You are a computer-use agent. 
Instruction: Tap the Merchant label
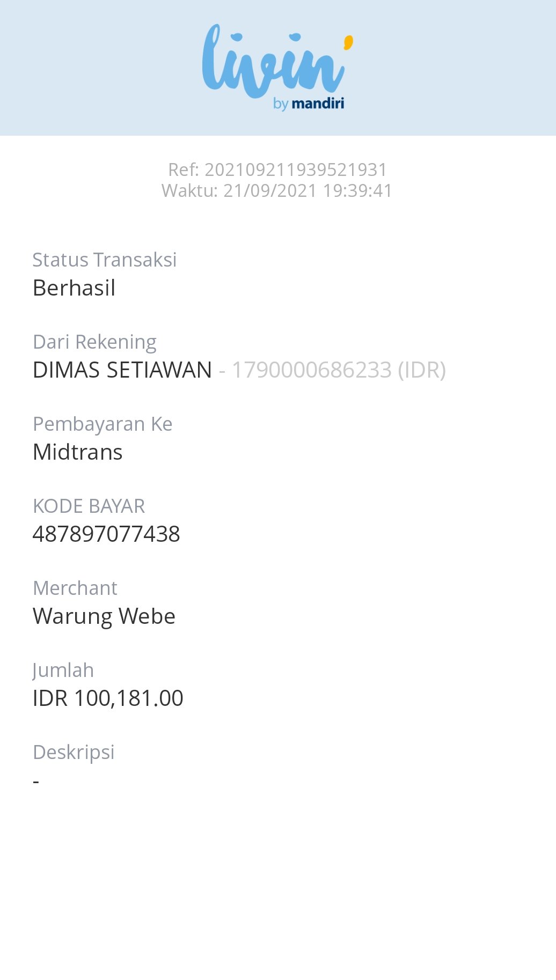[x=75, y=588]
